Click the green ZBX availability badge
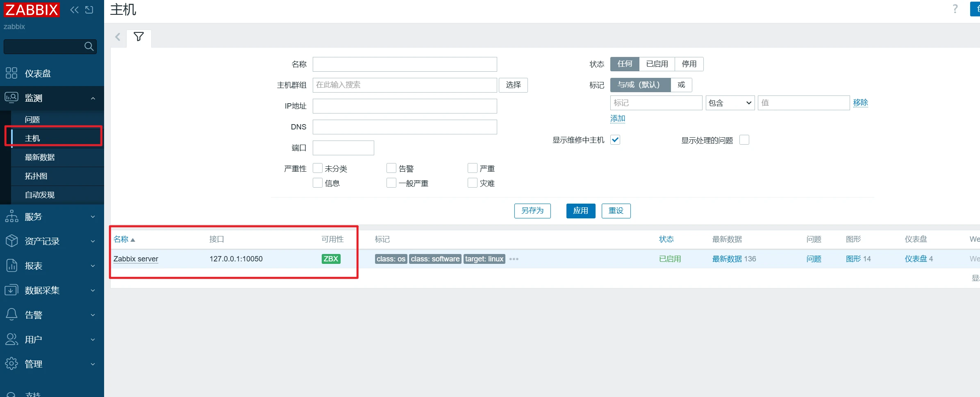The height and width of the screenshot is (397, 980). point(331,259)
